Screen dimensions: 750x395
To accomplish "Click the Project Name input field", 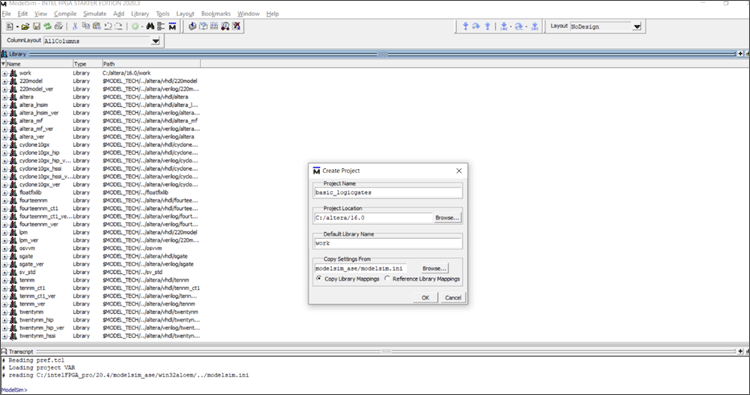I will click(387, 192).
